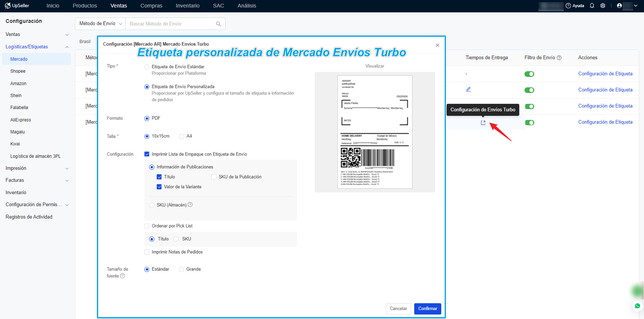The height and width of the screenshot is (319, 644).
Task: Open Registros de Actividad
Action: (x=29, y=217)
